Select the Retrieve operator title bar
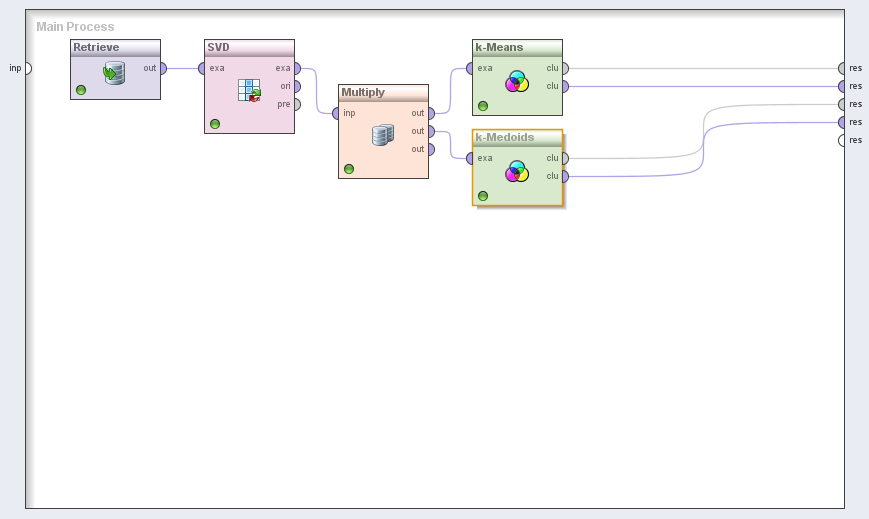Image resolution: width=869 pixels, height=519 pixels. tap(115, 48)
